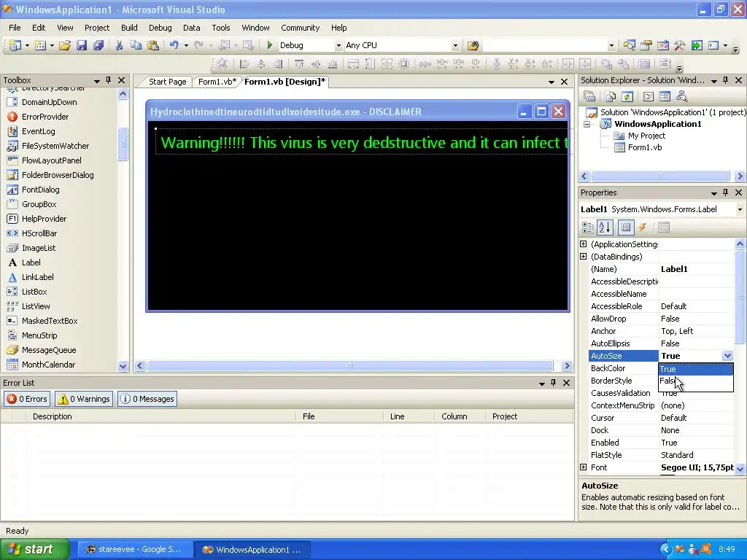The image size is (747, 560).
Task: Open the Label1 object selector dropdown
Action: click(x=740, y=209)
